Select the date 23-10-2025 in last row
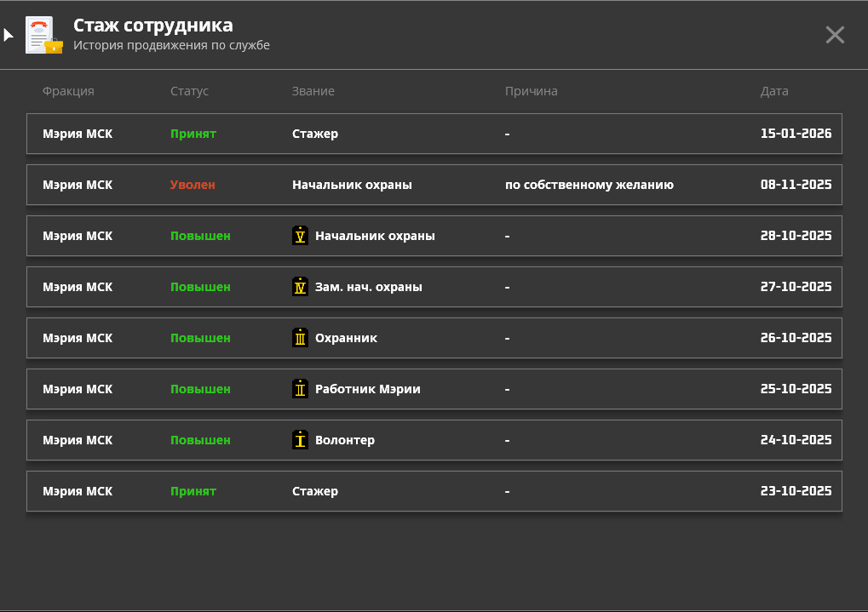This screenshot has width=868, height=612. 796,491
